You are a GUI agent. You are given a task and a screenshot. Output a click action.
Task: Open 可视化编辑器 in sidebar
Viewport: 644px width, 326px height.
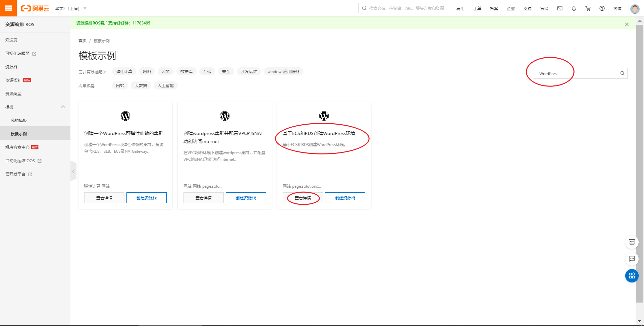(17, 54)
